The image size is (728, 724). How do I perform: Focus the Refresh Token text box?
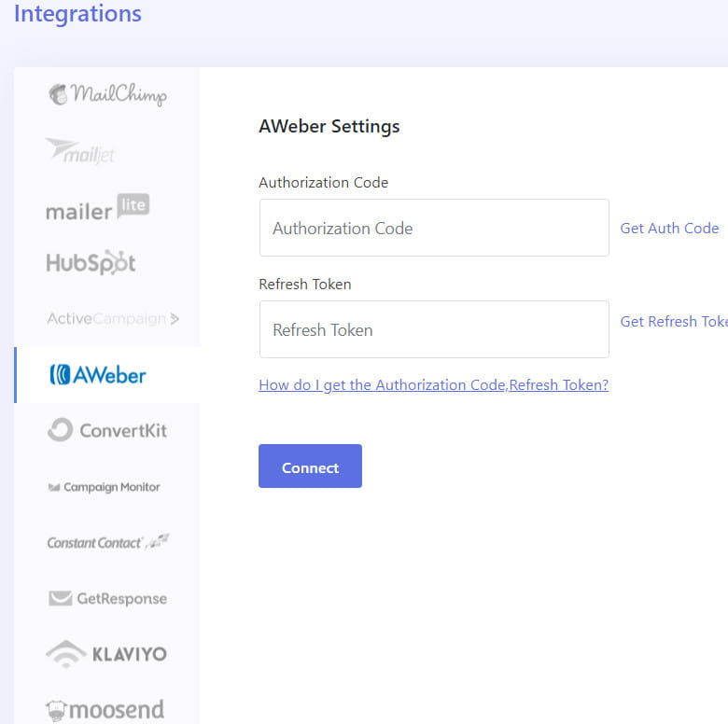click(x=434, y=329)
